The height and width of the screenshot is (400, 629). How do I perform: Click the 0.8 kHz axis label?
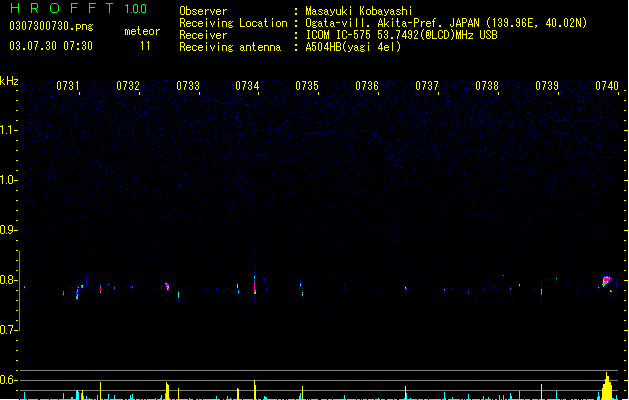8,280
